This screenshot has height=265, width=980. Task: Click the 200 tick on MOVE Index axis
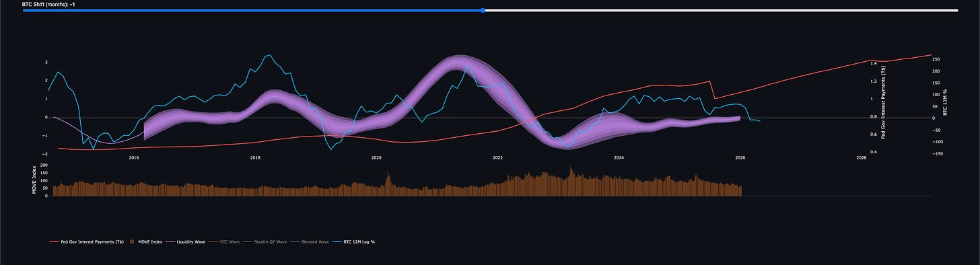(44, 165)
